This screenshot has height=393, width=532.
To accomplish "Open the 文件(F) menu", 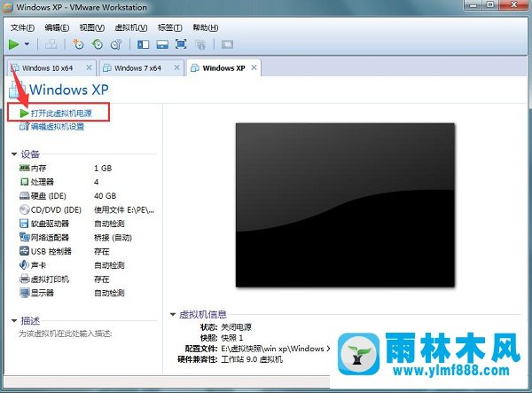I will point(22,28).
